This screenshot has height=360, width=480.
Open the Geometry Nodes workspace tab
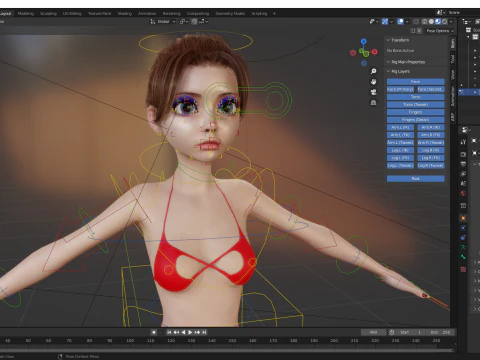[x=230, y=14]
